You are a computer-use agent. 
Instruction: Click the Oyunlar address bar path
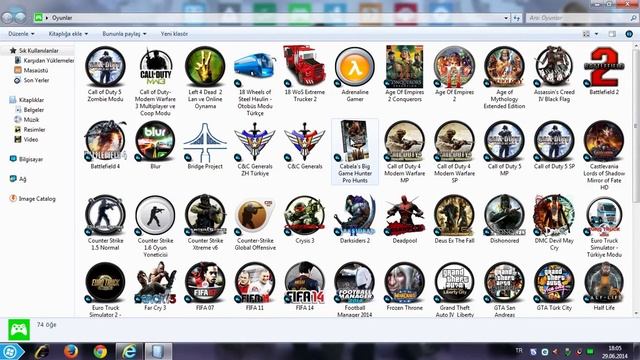tap(62, 18)
